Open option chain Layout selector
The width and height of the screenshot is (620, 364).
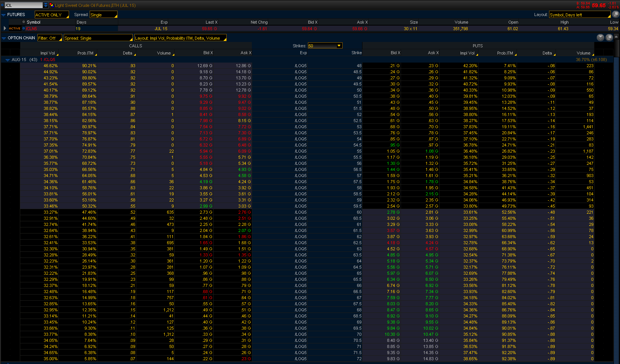[180, 38]
